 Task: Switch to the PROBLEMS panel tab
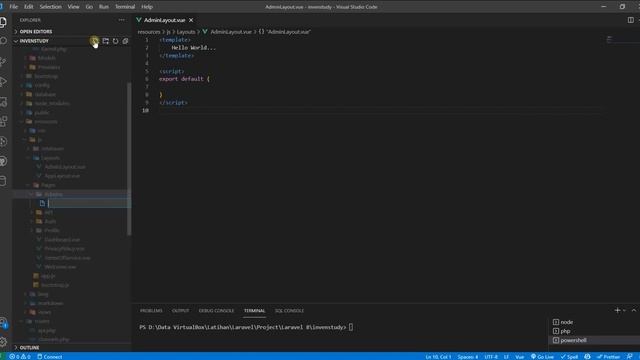pos(151,311)
